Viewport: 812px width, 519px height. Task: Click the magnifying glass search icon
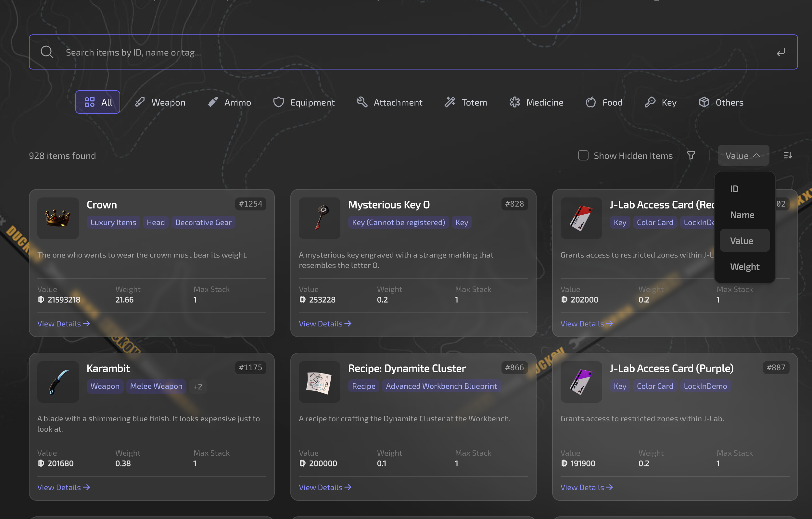[x=47, y=52]
